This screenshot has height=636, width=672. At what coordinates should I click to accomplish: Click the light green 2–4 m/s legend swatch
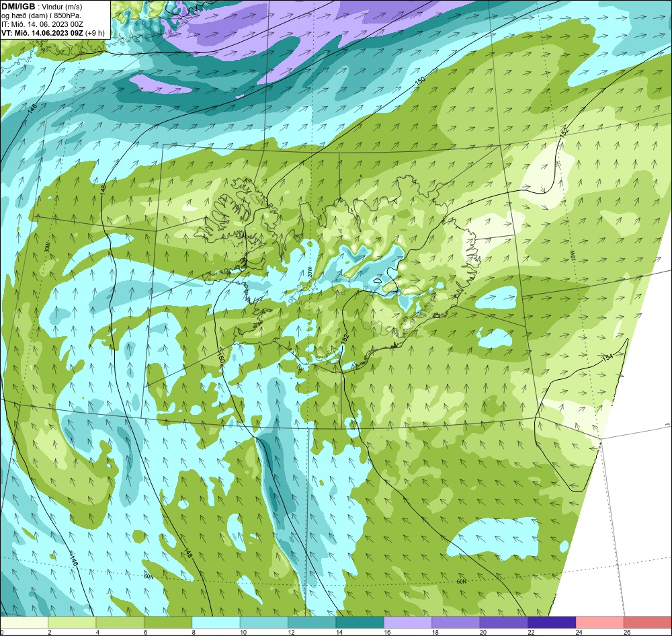(72, 623)
